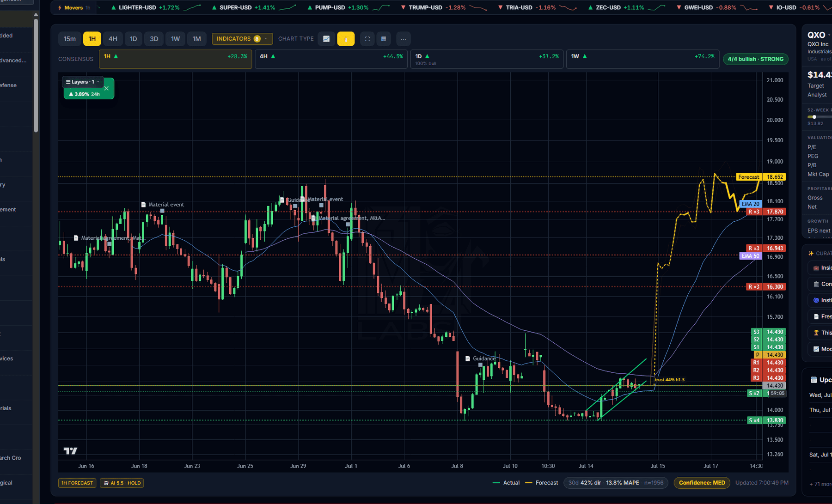Click the Material event document icon
The width and height of the screenshot is (832, 504).
pyautogui.click(x=143, y=205)
